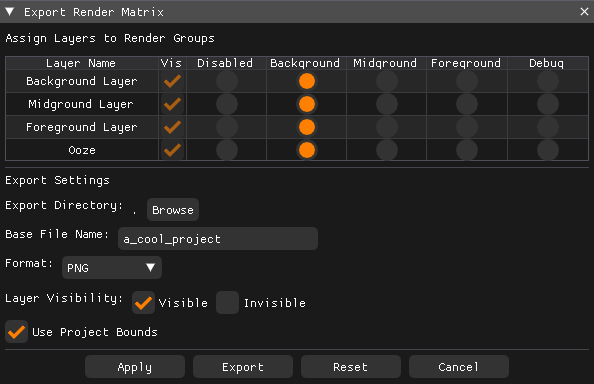The width and height of the screenshot is (594, 384).
Task: Click the Foreground column header
Action: click(466, 63)
